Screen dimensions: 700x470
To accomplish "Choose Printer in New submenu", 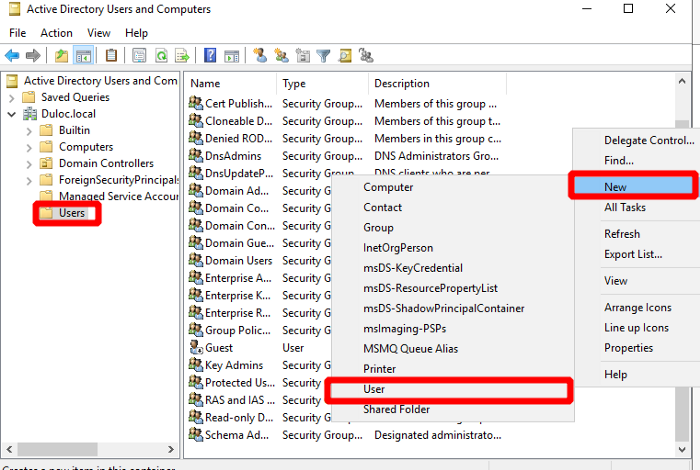I will click(x=379, y=369).
